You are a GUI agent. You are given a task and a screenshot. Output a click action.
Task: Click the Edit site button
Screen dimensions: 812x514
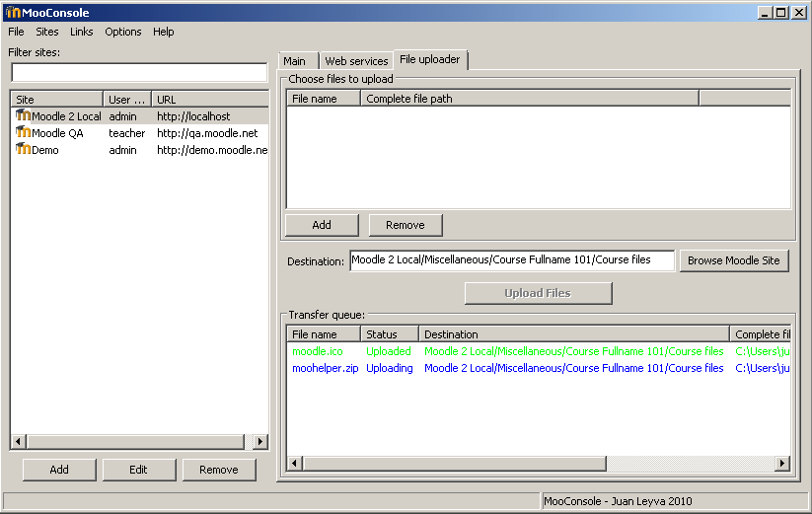click(139, 470)
